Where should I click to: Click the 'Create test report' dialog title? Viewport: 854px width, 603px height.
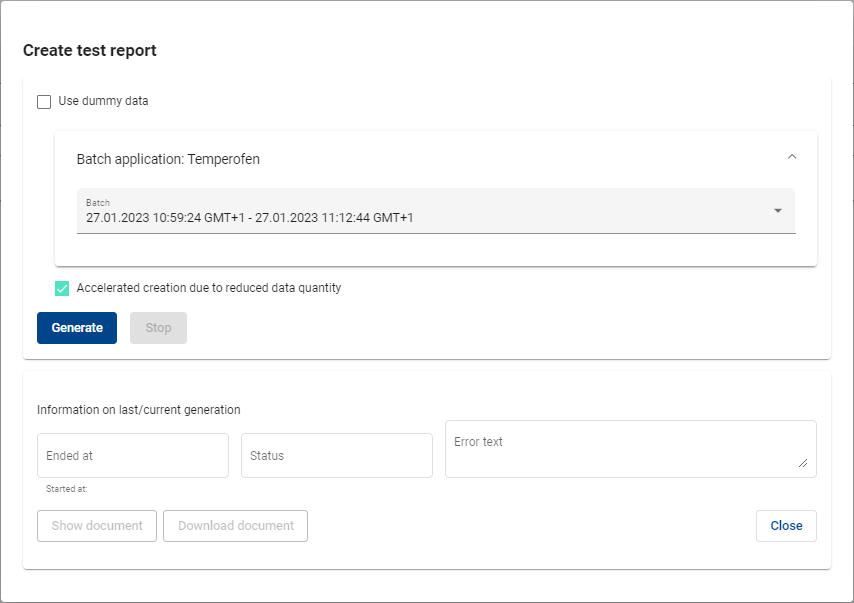point(90,51)
